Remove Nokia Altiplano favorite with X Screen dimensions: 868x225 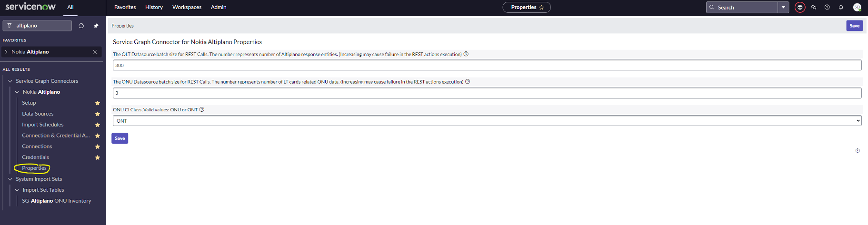(95, 52)
